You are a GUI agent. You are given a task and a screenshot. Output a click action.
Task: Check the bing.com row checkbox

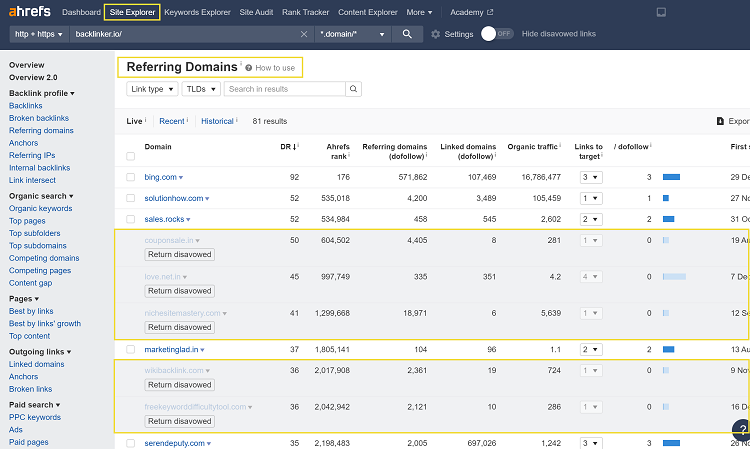(131, 177)
